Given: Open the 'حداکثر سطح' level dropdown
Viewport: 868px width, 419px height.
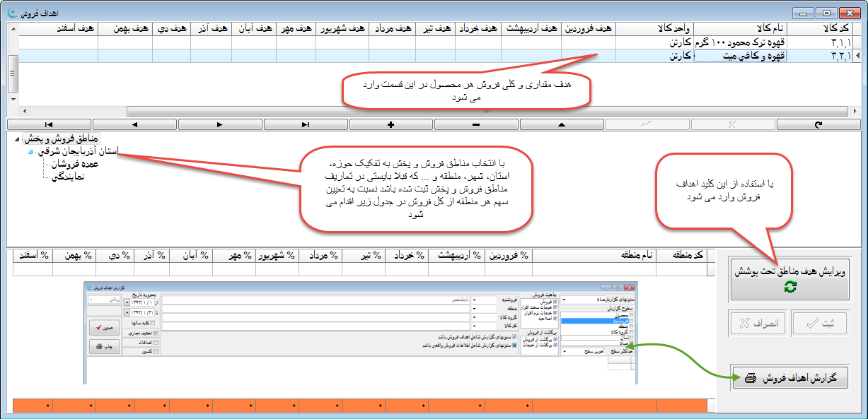Looking at the screenshot, I should click(565, 350).
